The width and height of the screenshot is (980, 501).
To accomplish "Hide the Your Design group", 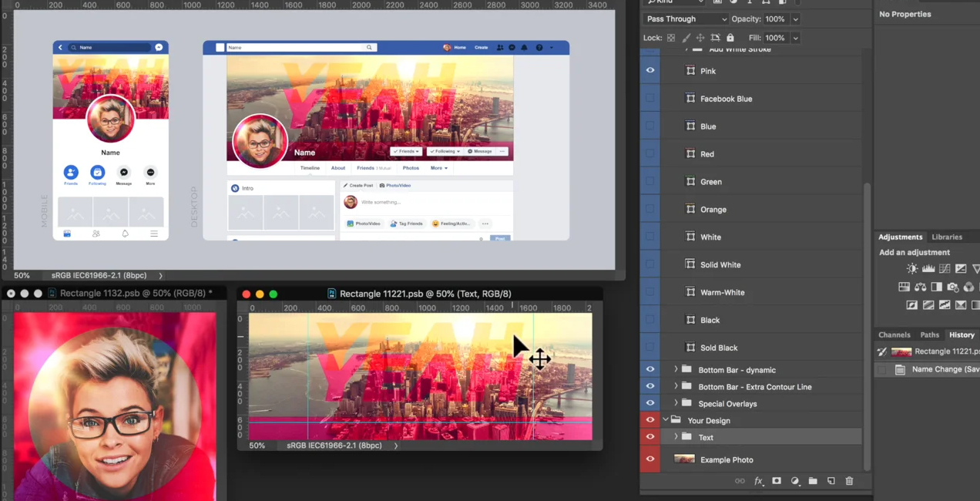I will tap(650, 420).
